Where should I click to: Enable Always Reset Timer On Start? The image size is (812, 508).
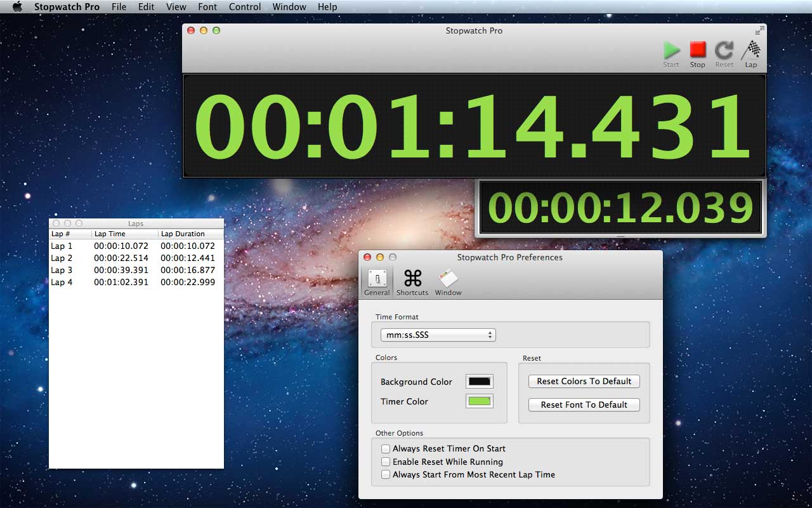tap(386, 449)
